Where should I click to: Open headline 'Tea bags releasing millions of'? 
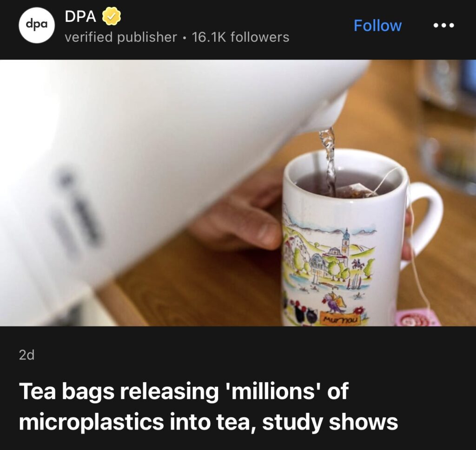pyautogui.click(x=184, y=391)
